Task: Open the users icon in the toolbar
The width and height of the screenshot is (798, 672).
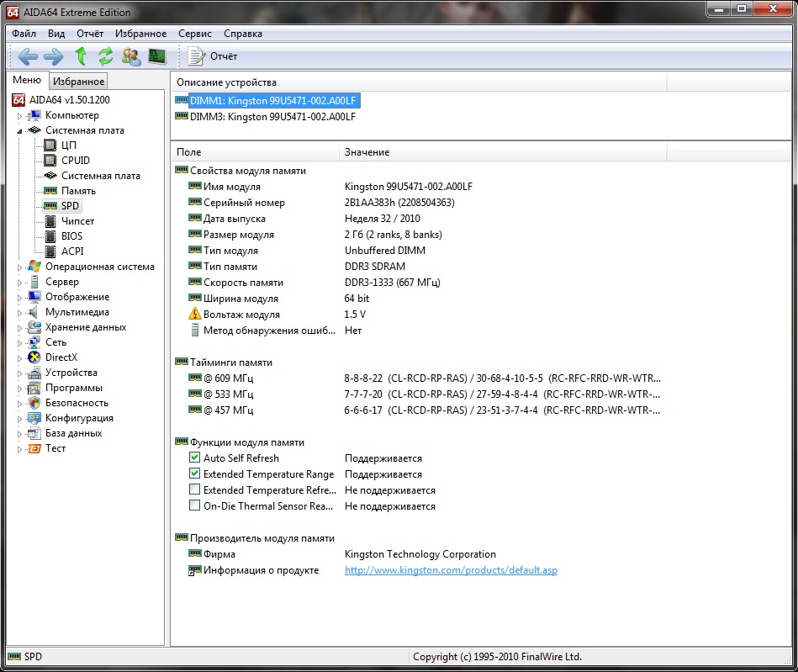Action: pyautogui.click(x=131, y=56)
